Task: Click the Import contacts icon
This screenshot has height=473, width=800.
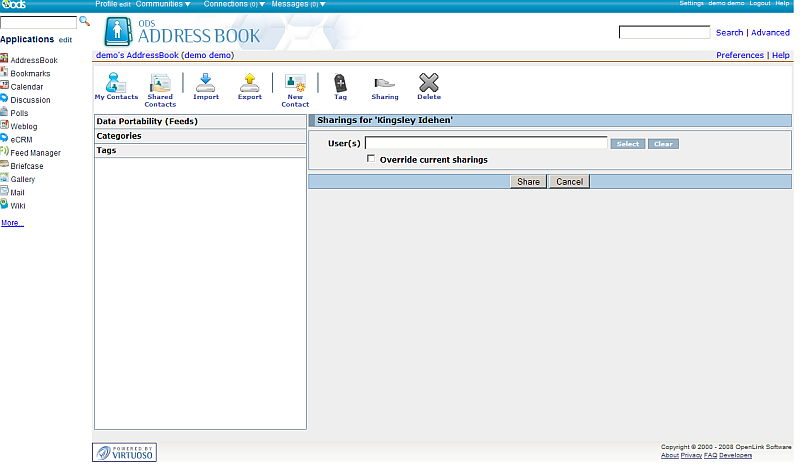Action: (206, 83)
